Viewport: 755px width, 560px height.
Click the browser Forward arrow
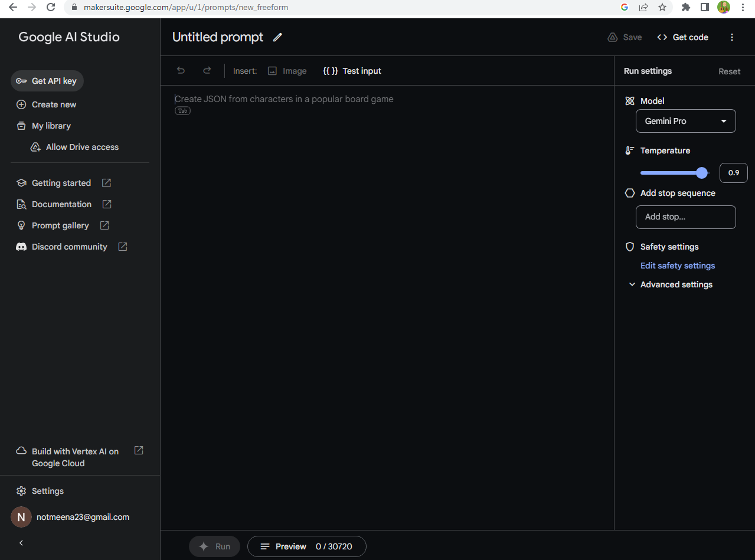(x=32, y=8)
